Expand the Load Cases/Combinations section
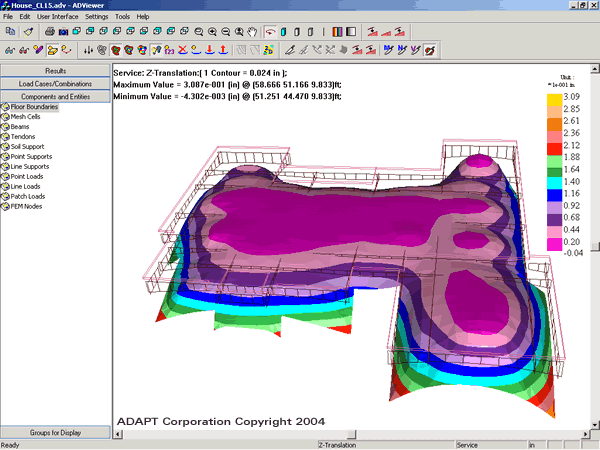 click(55, 84)
